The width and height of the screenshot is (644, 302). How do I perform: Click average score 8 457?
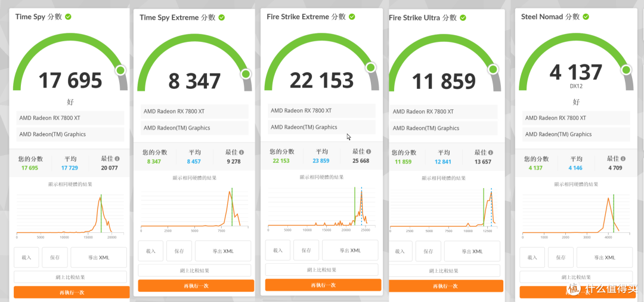(x=194, y=162)
